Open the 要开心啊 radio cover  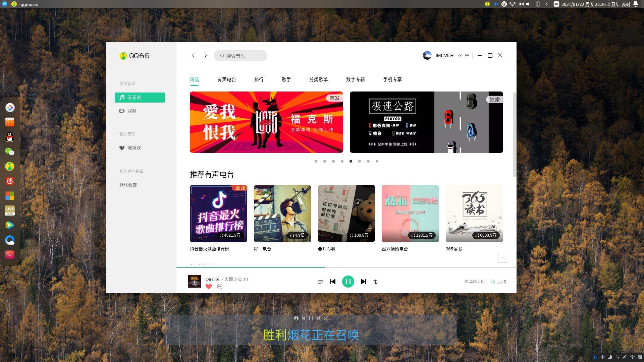click(x=346, y=214)
